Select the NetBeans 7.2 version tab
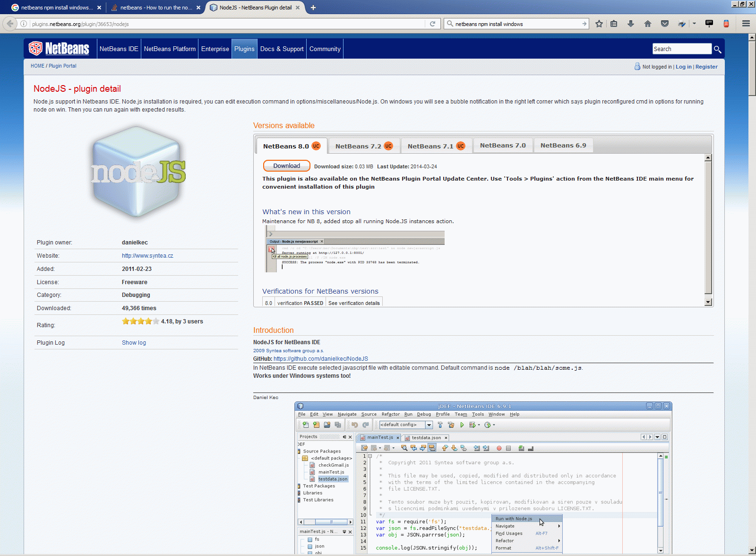Image resolution: width=756 pixels, height=556 pixels. [364, 146]
